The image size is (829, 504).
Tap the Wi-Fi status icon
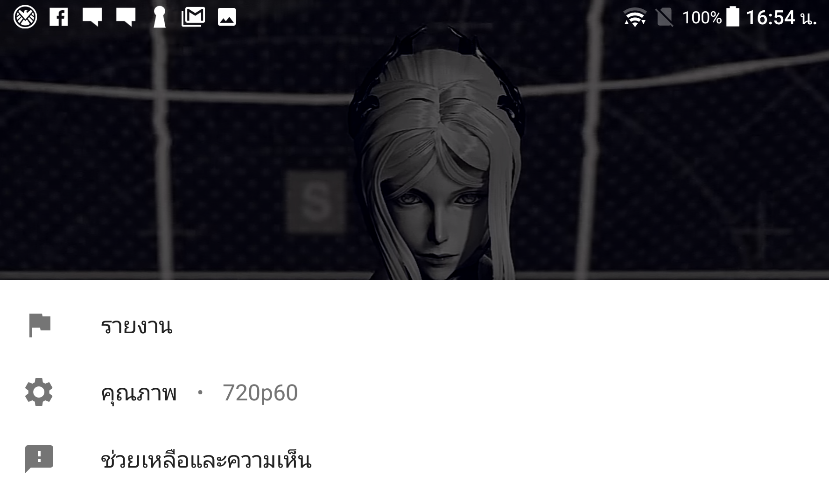pyautogui.click(x=635, y=18)
